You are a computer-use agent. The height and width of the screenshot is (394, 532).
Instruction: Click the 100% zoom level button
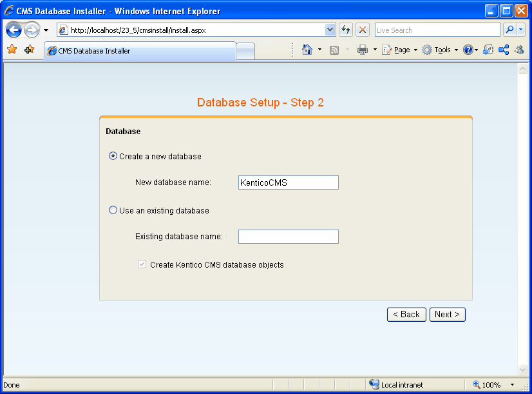coord(487,384)
